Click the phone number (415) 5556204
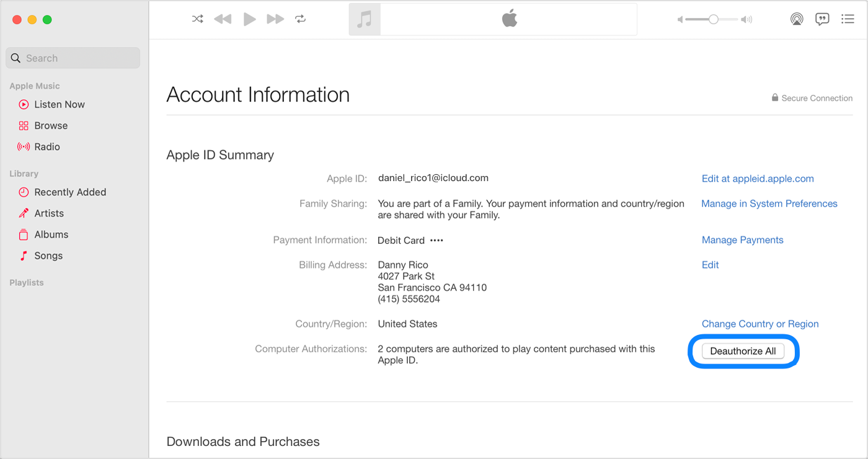The height and width of the screenshot is (459, 868). (409, 299)
